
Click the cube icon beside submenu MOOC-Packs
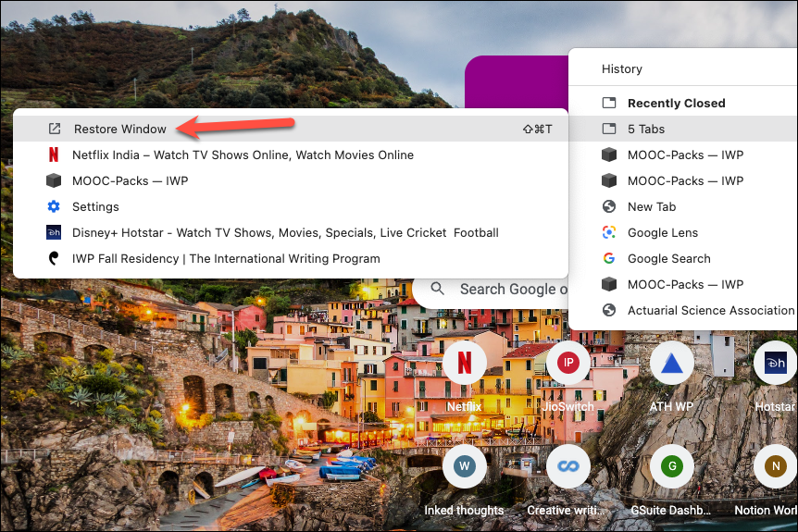[x=54, y=180]
